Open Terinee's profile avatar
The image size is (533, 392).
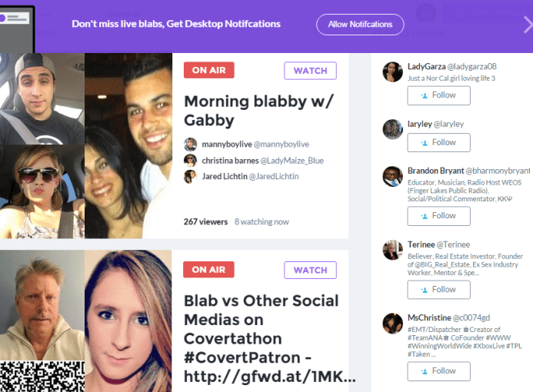[x=392, y=250]
